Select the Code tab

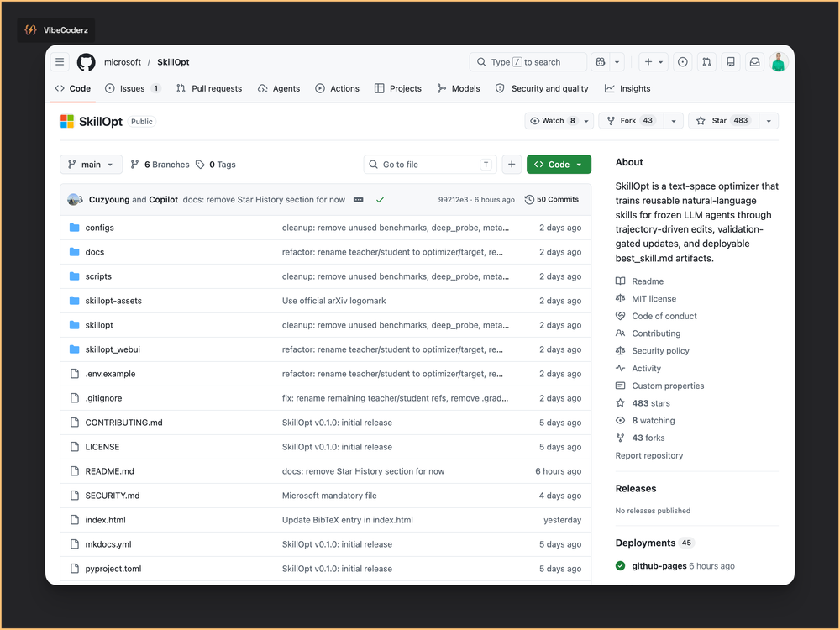73,88
